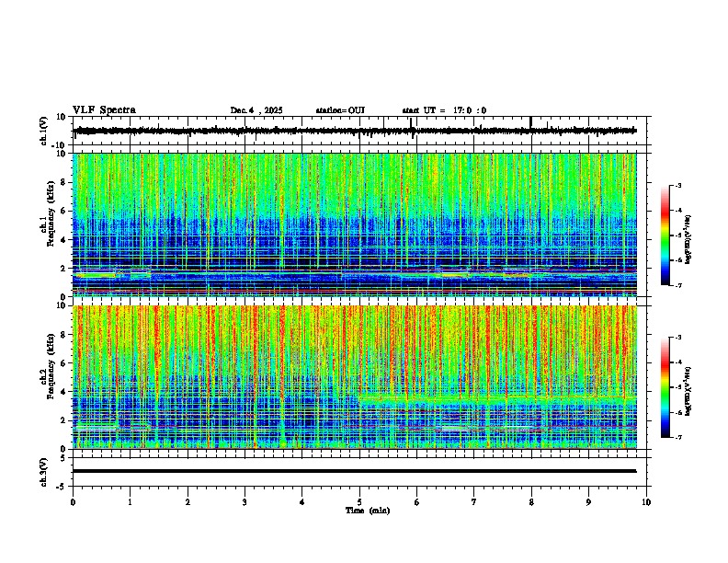Screen dimensions: 728x563
Task: Click the "ch.1(V)" axis label
Action: tap(44, 131)
